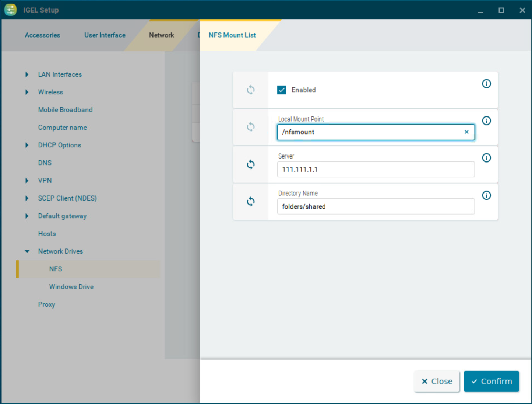This screenshot has width=532, height=404.
Task: Click into the Server address field
Action: pyautogui.click(x=376, y=170)
